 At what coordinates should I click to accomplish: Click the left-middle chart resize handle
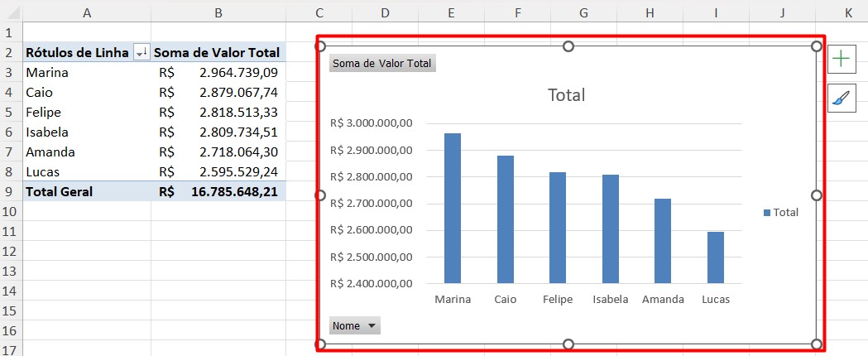pos(321,195)
